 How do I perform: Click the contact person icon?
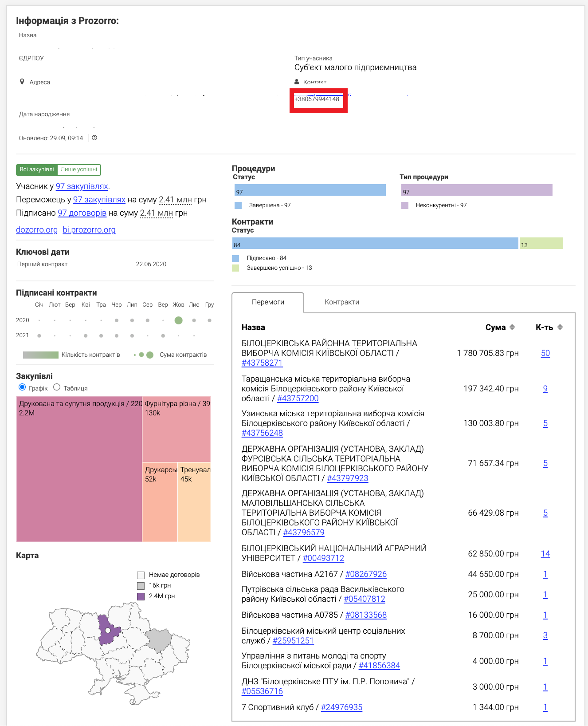pos(297,82)
